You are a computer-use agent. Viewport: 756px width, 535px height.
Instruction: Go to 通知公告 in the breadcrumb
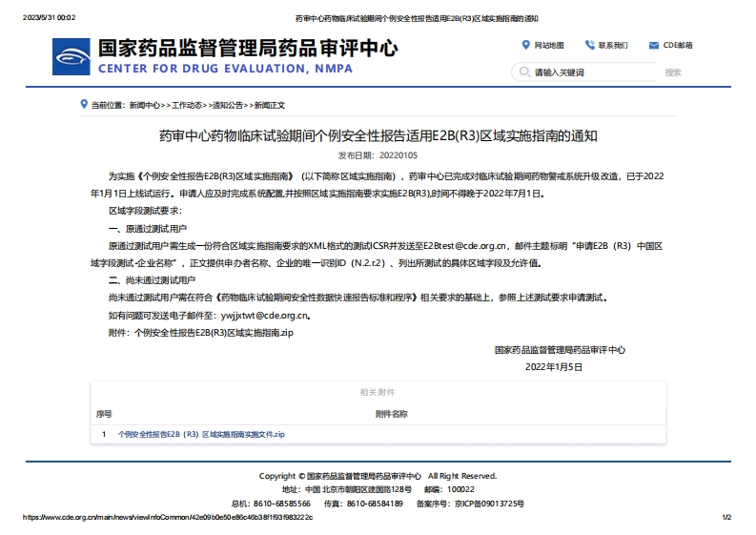pos(229,105)
